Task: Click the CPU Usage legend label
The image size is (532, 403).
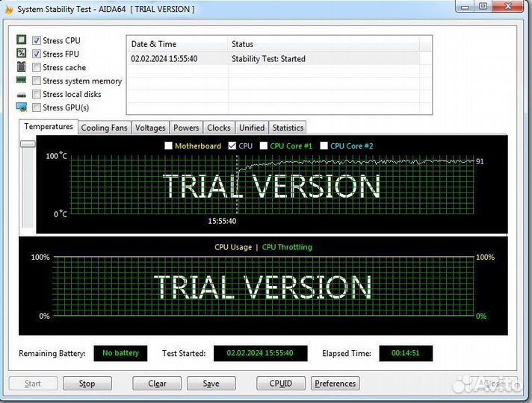Action: pos(233,247)
